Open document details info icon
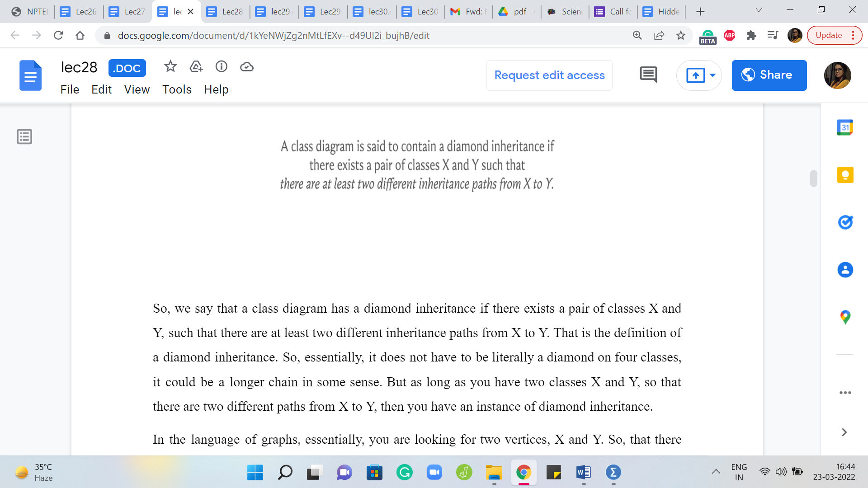This screenshot has width=868, height=488. pos(221,67)
